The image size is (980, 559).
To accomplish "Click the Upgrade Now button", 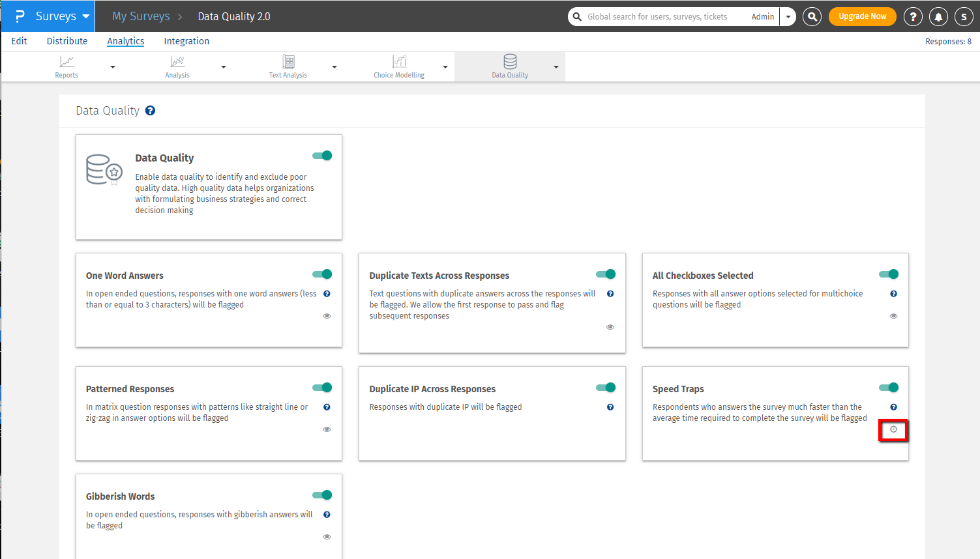I will pos(862,16).
